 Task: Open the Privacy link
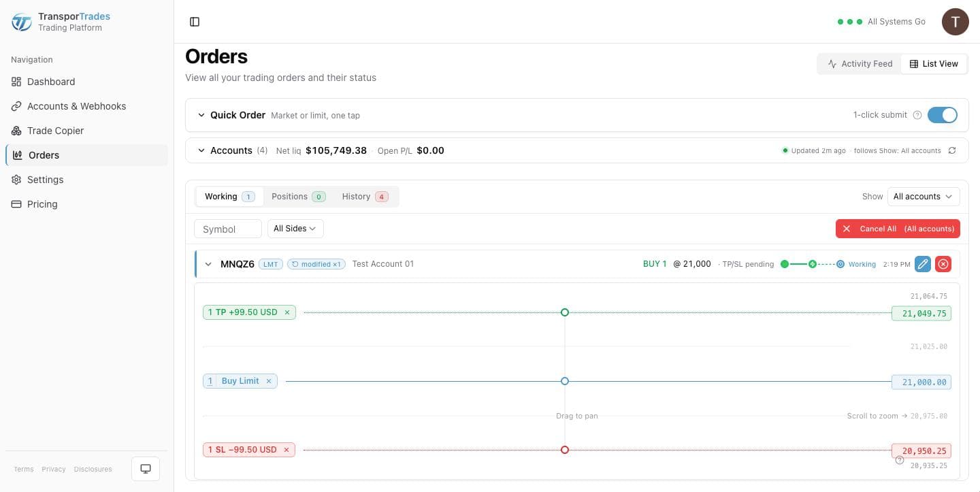(54, 469)
